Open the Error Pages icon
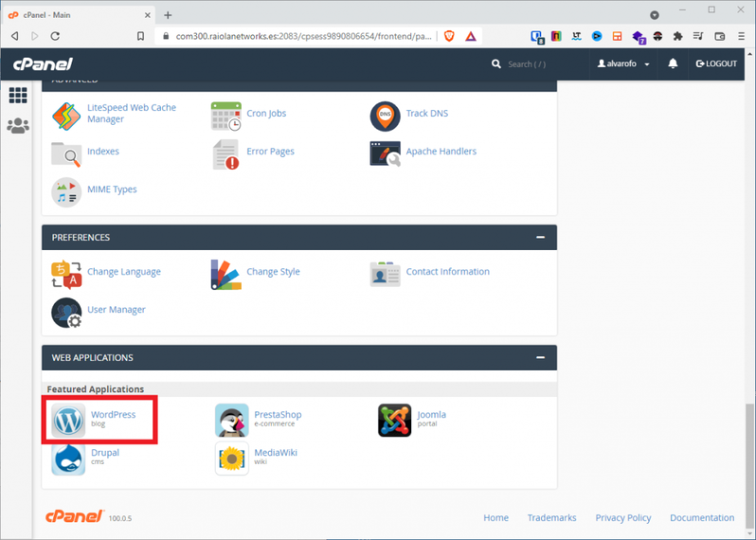Image resolution: width=756 pixels, height=540 pixels. [x=226, y=154]
